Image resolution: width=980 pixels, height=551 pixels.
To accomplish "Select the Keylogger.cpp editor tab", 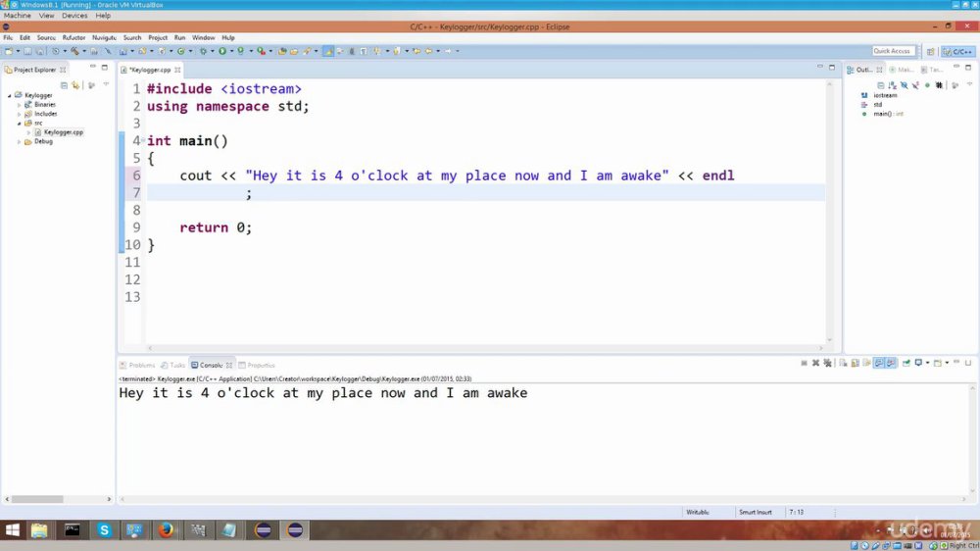I will pos(150,70).
